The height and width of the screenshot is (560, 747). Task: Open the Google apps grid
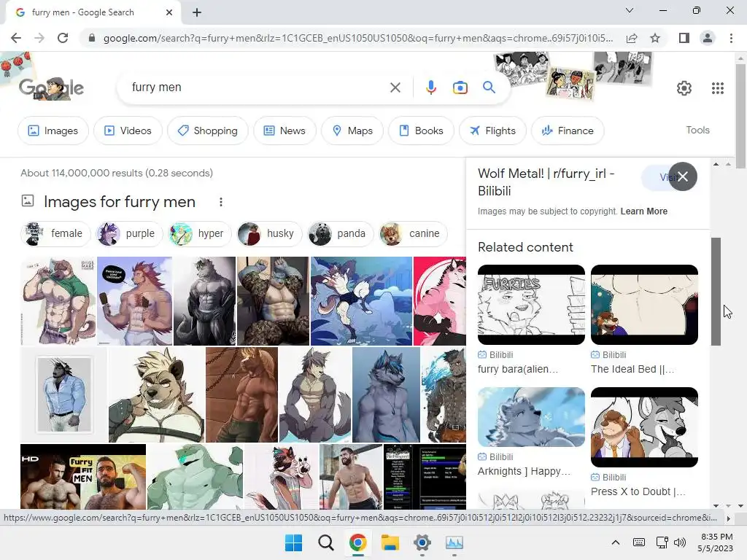(718, 88)
